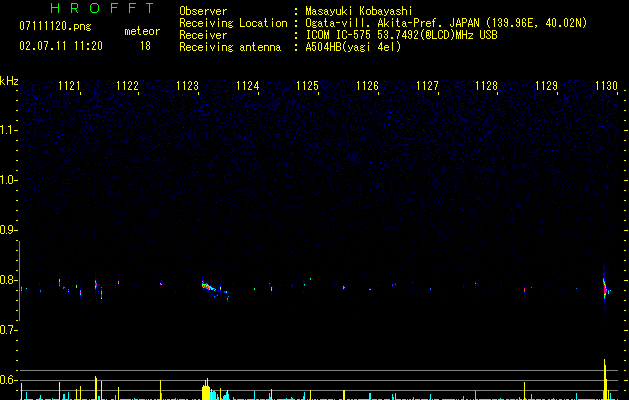Click the 0.7 kHz frequency axis label

pyautogui.click(x=8, y=330)
